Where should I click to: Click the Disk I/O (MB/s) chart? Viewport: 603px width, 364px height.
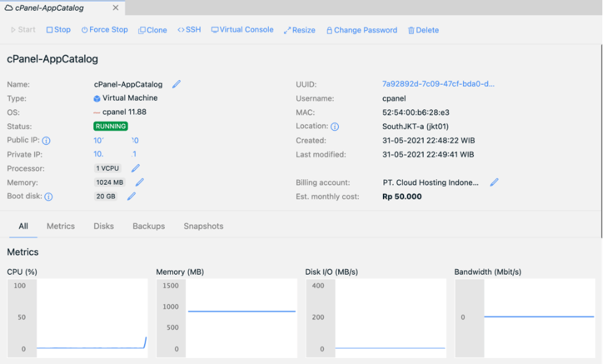tap(376, 318)
